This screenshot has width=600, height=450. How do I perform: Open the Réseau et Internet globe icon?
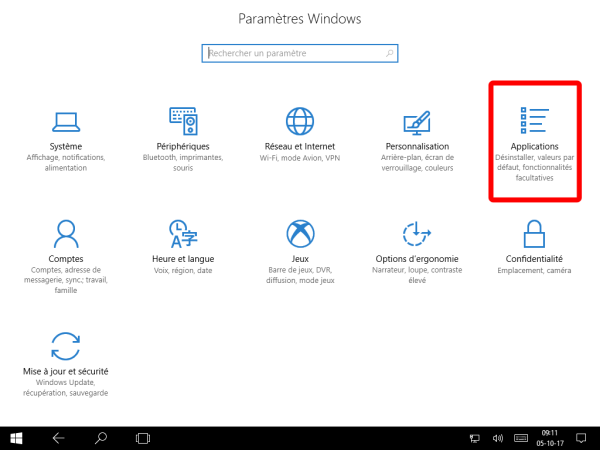click(300, 121)
